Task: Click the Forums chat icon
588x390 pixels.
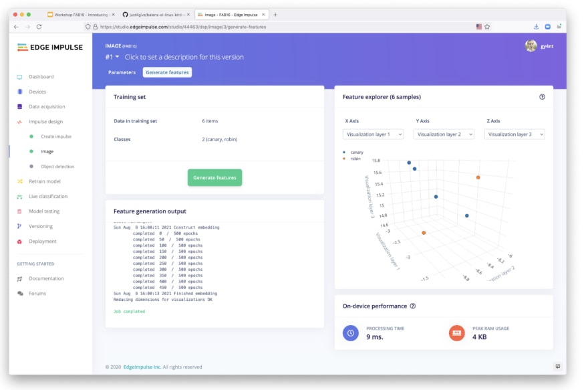Action: click(x=20, y=294)
